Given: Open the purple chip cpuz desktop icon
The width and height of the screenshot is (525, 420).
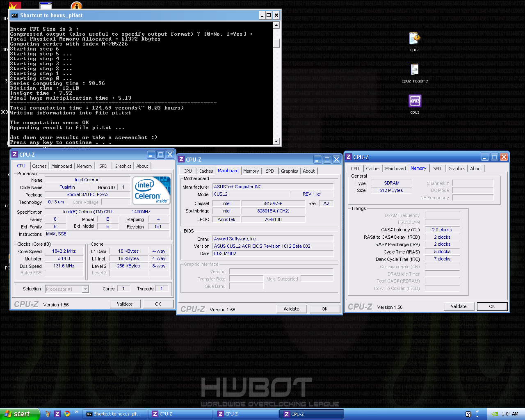Looking at the screenshot, I should click(415, 101).
